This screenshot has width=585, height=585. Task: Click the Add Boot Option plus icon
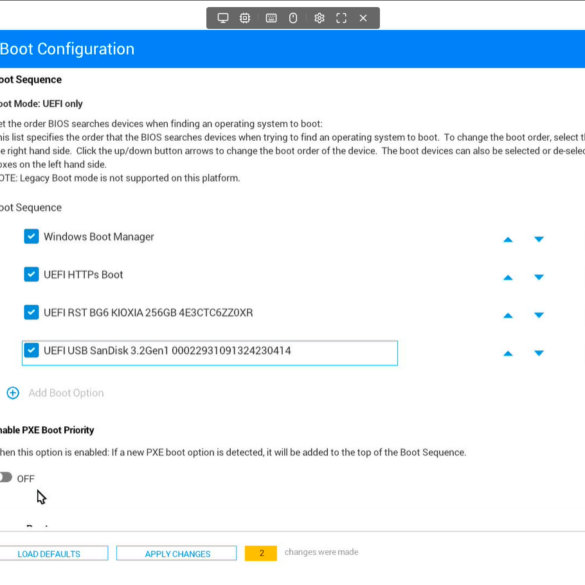(13, 393)
